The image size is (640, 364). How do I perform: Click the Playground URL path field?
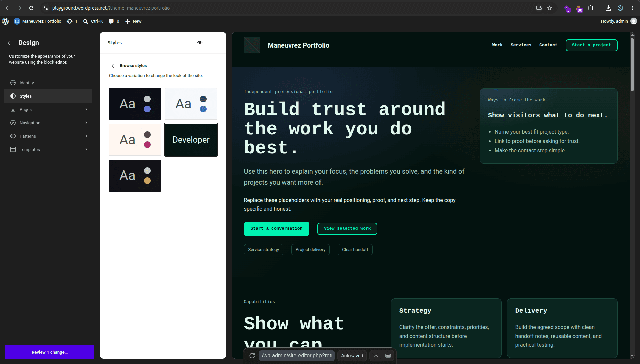click(296, 356)
